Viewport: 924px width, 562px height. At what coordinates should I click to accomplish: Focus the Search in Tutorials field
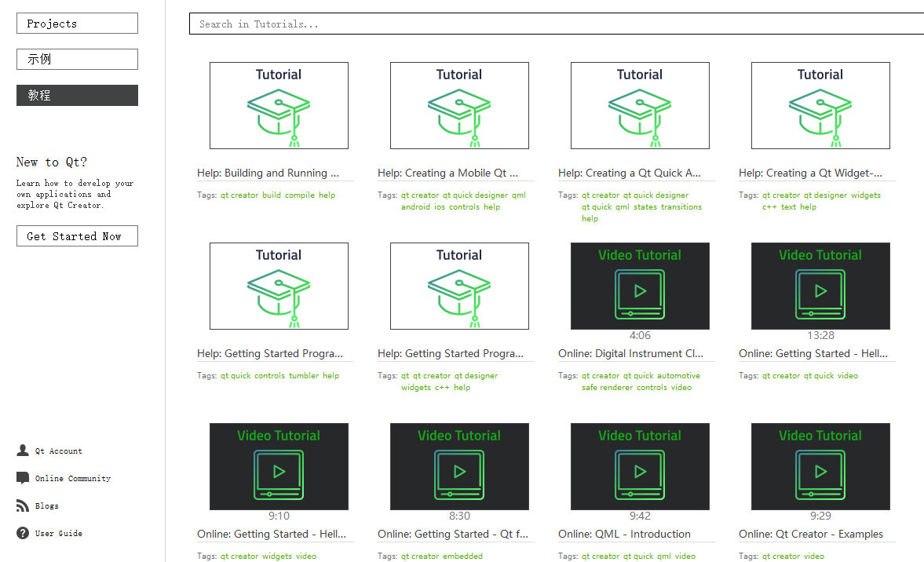(557, 24)
